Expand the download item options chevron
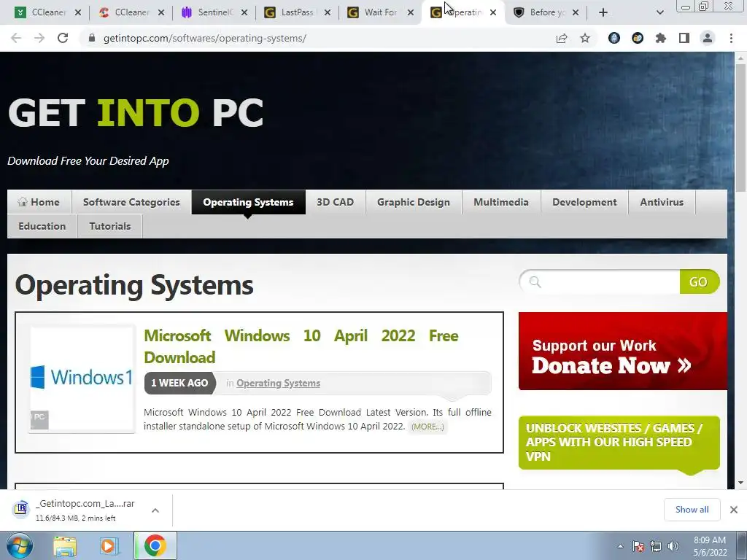The height and width of the screenshot is (560, 747). tap(155, 510)
